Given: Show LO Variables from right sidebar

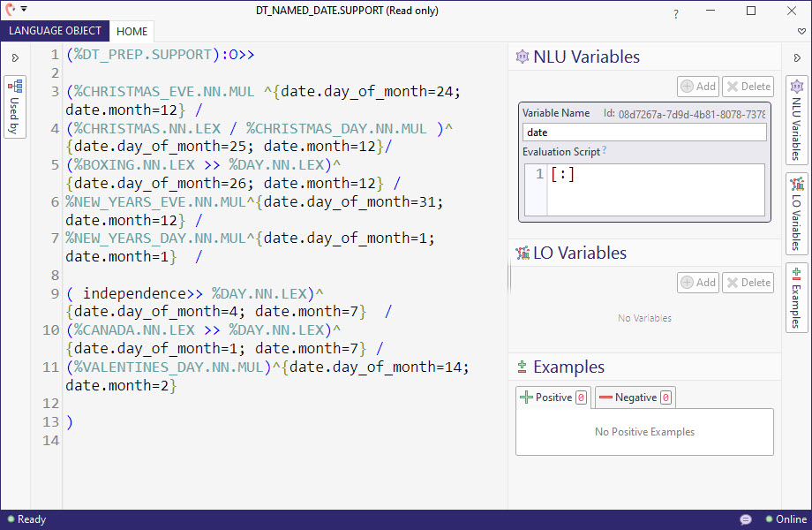Looking at the screenshot, I should tap(797, 212).
